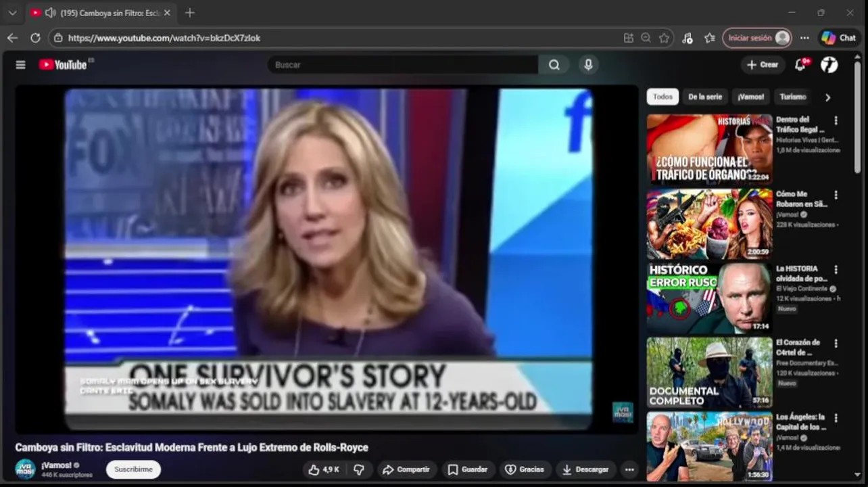Open Tráfico de Órganos video thumbnail

coord(709,149)
